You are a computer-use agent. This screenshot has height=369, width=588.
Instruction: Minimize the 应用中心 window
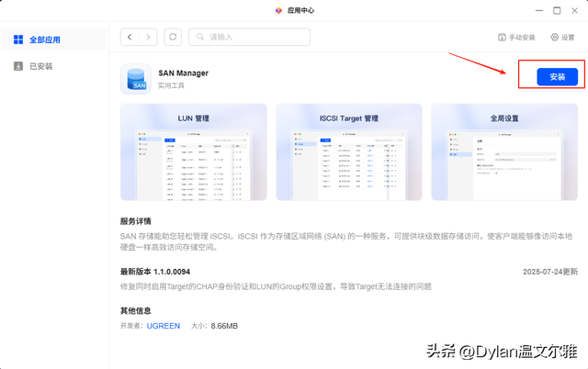(x=539, y=10)
